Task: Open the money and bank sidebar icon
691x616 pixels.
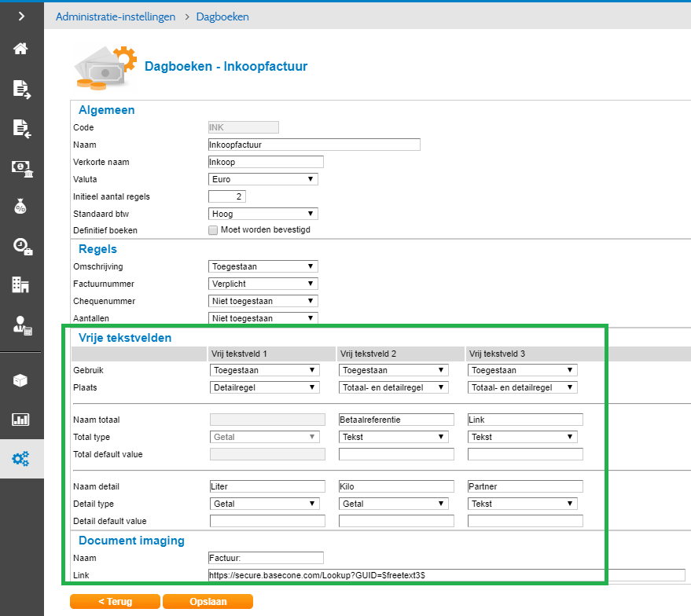Action: coord(21,167)
